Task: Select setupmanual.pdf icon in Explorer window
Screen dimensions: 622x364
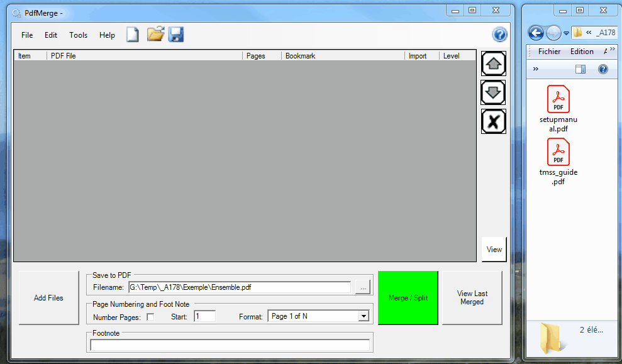Action: click(x=558, y=99)
